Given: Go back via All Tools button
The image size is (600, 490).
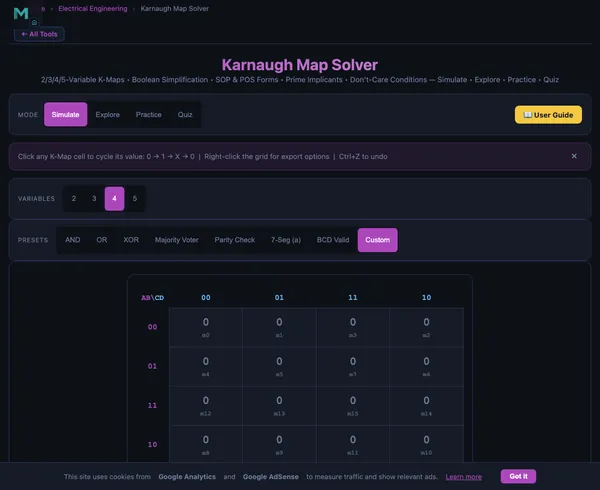Looking at the screenshot, I should coord(39,34).
